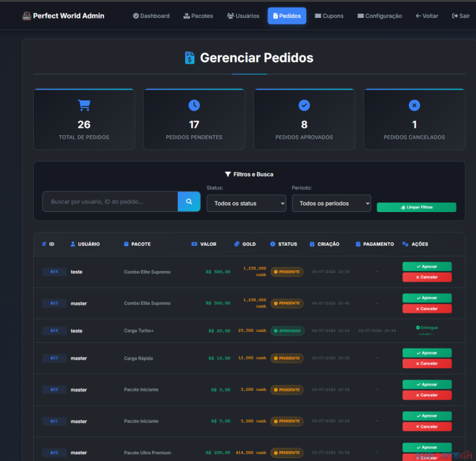Click the ID #24 order badge

(54, 331)
